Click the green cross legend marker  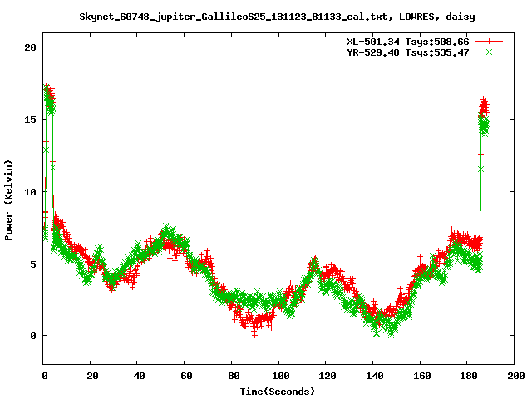click(489, 52)
